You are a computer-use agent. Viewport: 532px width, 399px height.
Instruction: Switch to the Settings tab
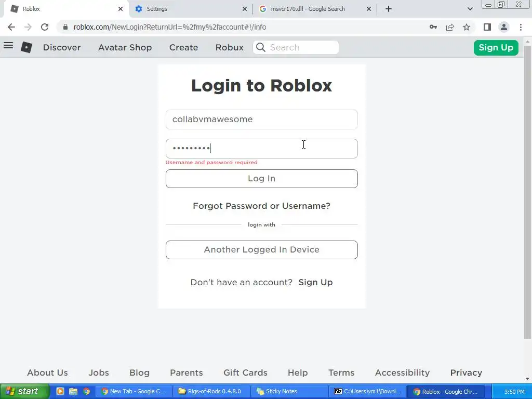pos(191,9)
